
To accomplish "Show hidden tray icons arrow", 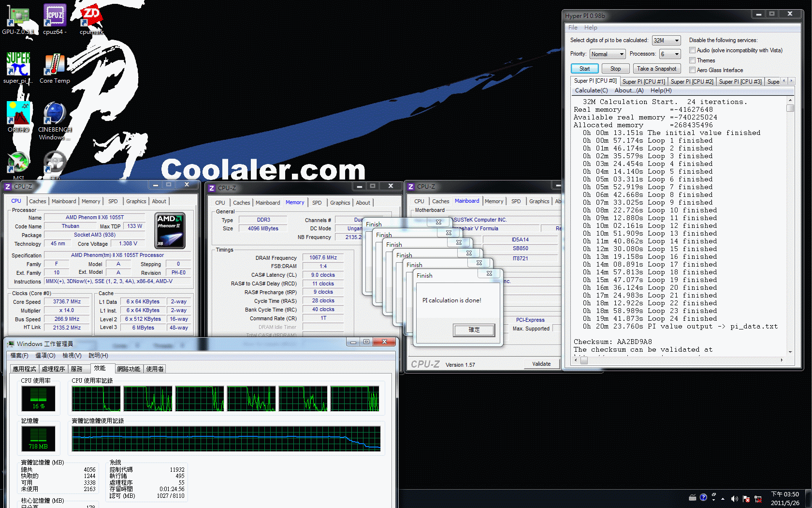I will 723,498.
